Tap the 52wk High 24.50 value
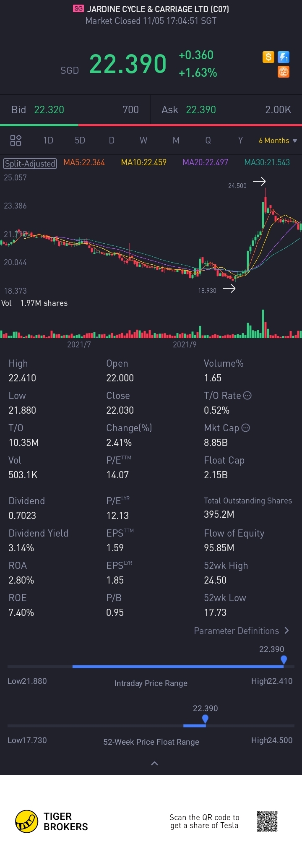Viewport: 302px width, 868px height. 215,580
